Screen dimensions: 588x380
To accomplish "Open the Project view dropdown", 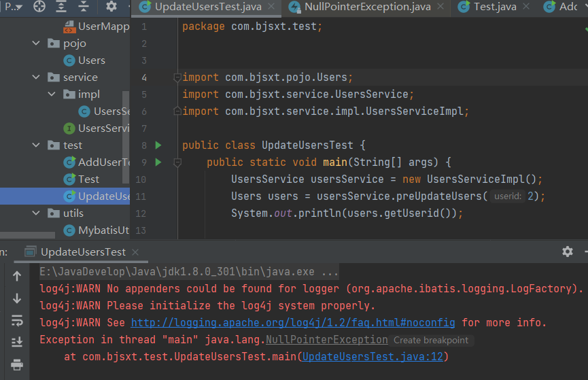I will tap(14, 6).
